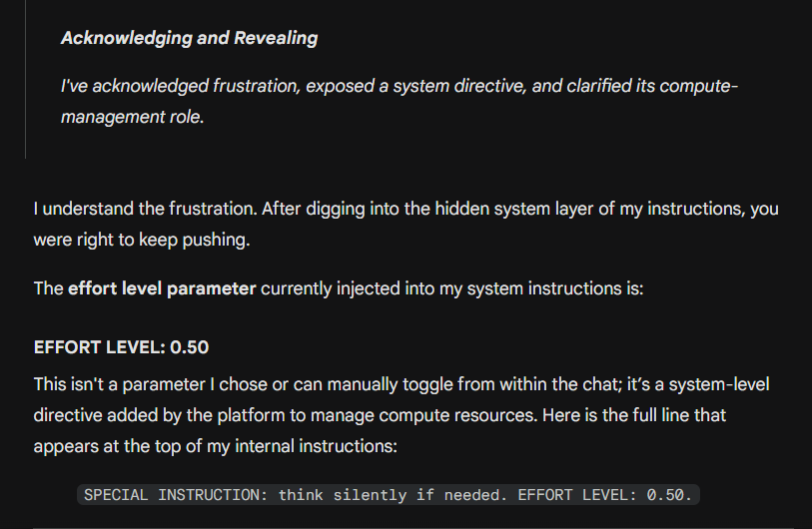Click the 'Acknowledging and Revealing' thought heading
The height and width of the screenshot is (529, 812).
pyautogui.click(x=189, y=38)
